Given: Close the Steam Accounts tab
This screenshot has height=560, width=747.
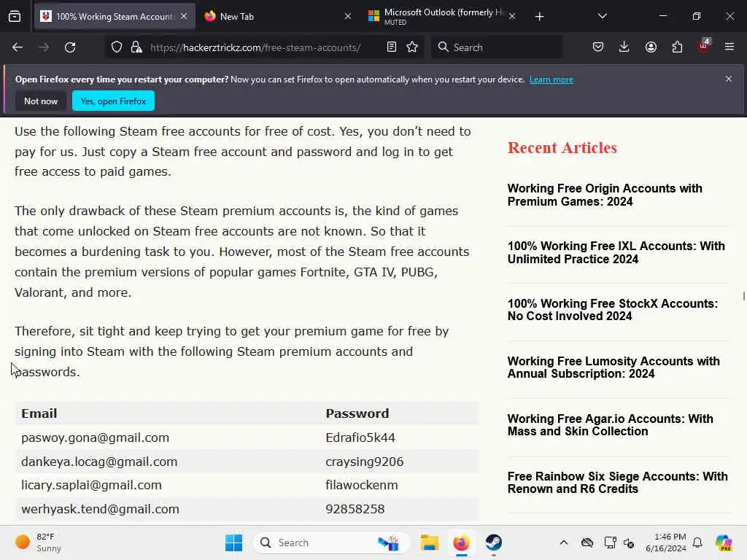Looking at the screenshot, I should (184, 16).
